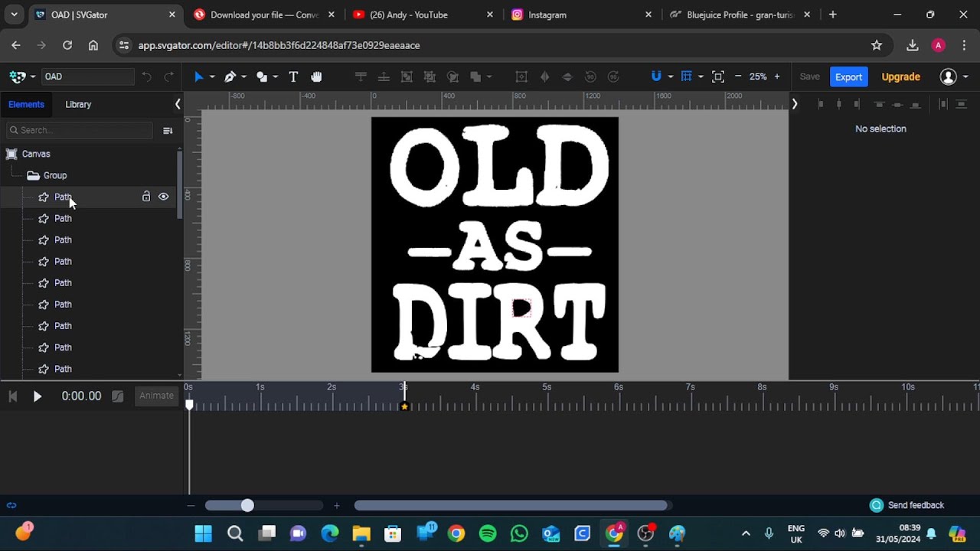Click the zoom out minus beside 25%
Viewport: 980px width, 551px height.
(738, 77)
